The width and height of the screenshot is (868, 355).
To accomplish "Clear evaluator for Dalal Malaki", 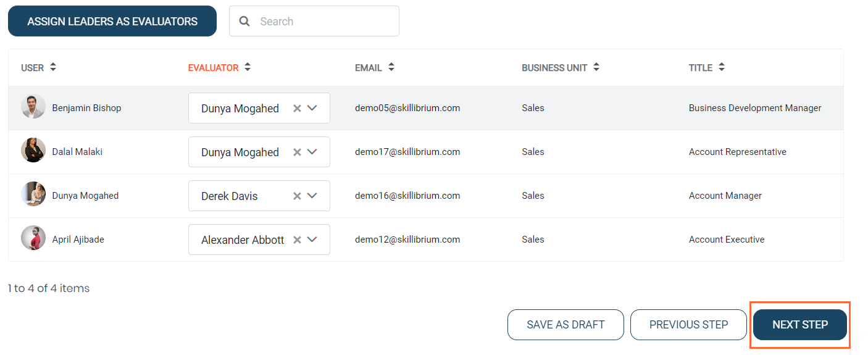I will (297, 152).
